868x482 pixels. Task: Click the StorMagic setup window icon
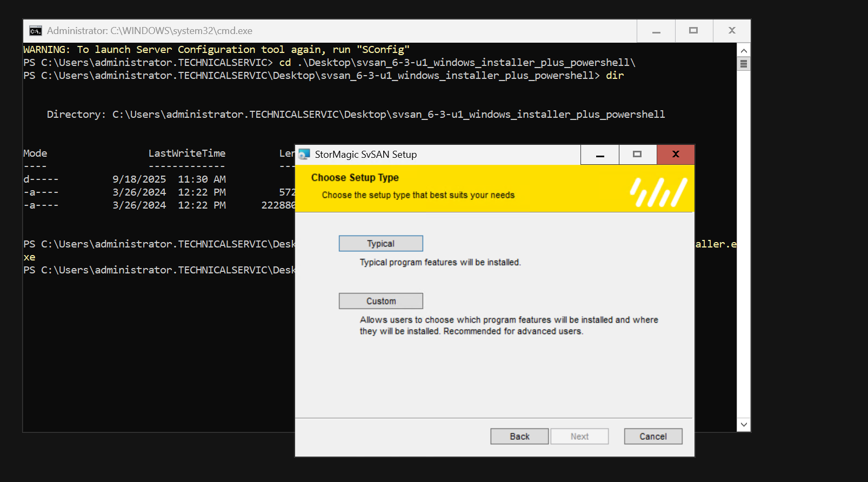pos(304,155)
